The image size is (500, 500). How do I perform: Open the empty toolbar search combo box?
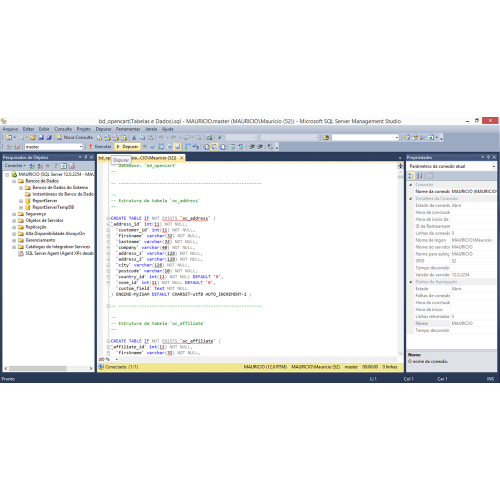tap(365, 137)
